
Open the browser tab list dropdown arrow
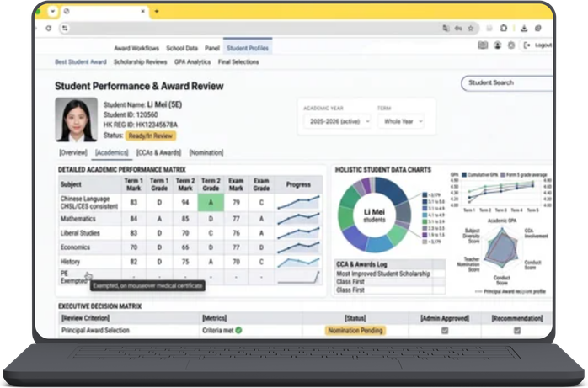click(x=53, y=11)
